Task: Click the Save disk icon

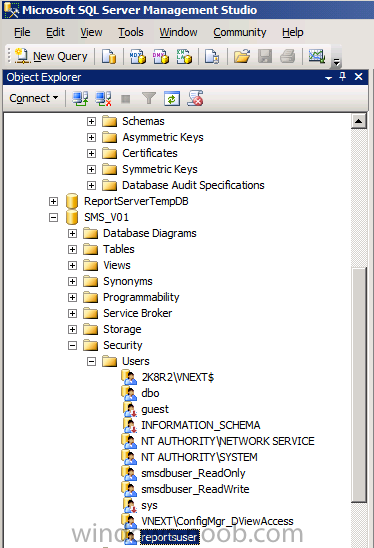Action: pos(265,56)
